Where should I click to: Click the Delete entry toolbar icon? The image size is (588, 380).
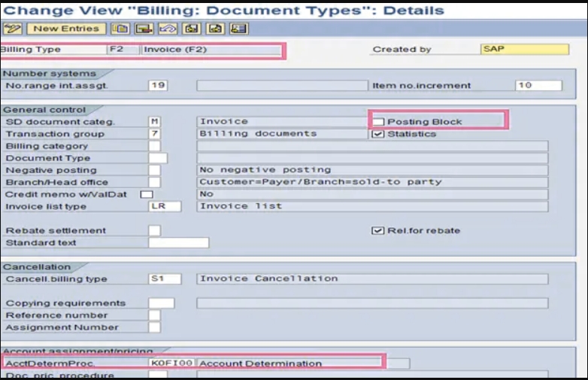[141, 29]
